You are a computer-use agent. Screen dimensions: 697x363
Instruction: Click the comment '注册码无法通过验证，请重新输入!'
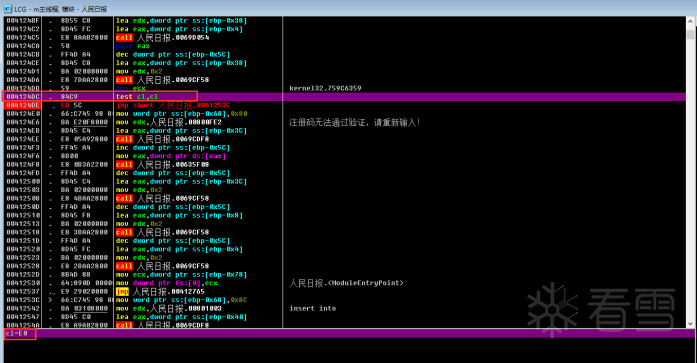click(355, 122)
